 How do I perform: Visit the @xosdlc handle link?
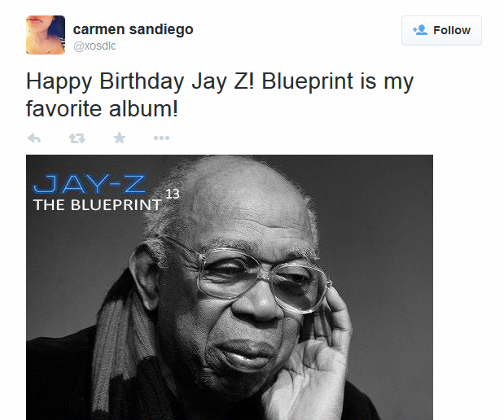click(x=94, y=46)
